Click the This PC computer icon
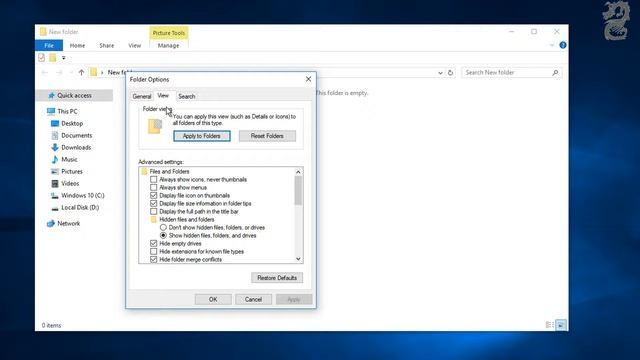This screenshot has width=640, height=360. coord(51,111)
